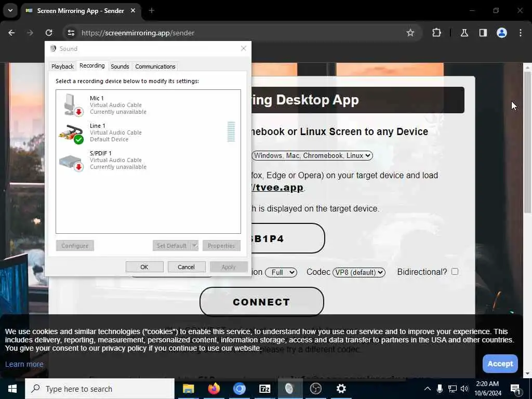Select the Mic 1 device name text
Image resolution: width=532 pixels, height=399 pixels.
(x=97, y=98)
